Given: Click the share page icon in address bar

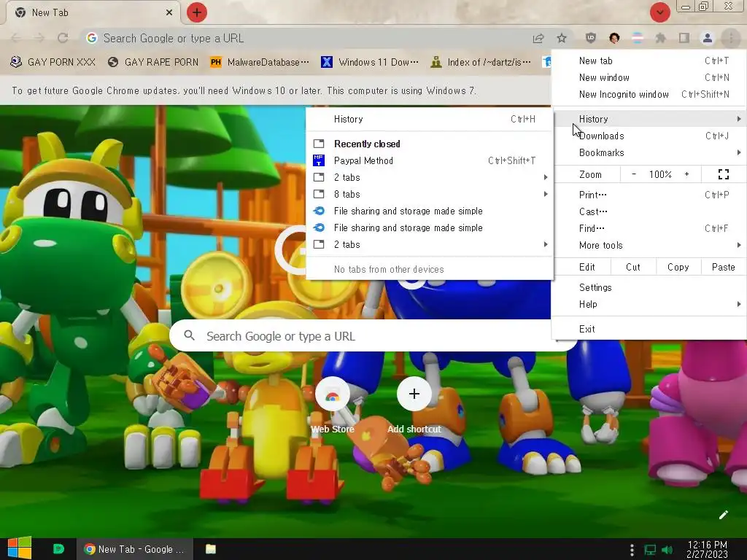Looking at the screenshot, I should click(x=538, y=39).
